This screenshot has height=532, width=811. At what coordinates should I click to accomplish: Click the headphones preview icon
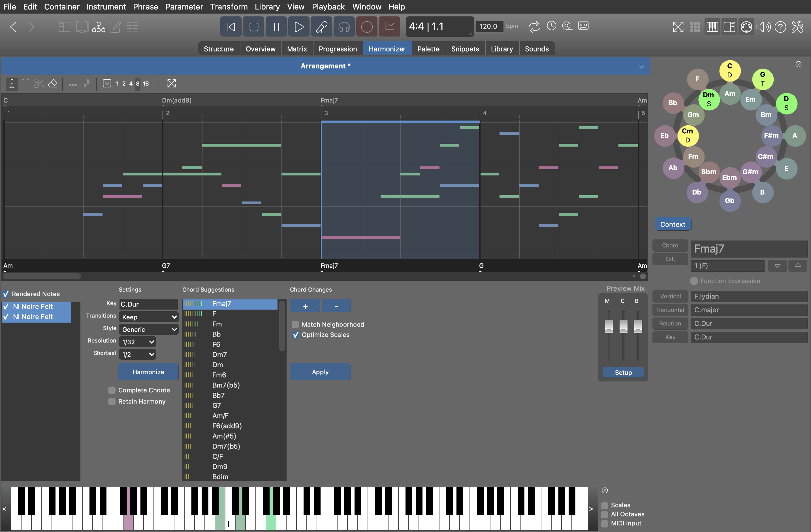click(344, 27)
